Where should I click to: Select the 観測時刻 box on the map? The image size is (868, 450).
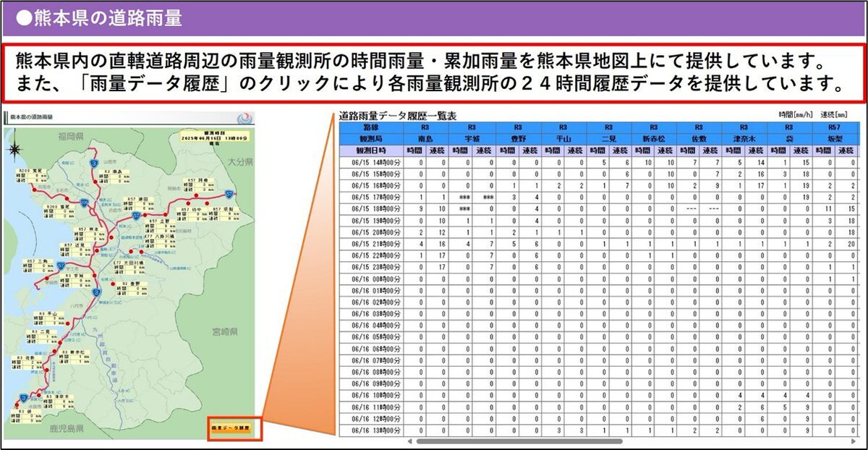(x=216, y=137)
